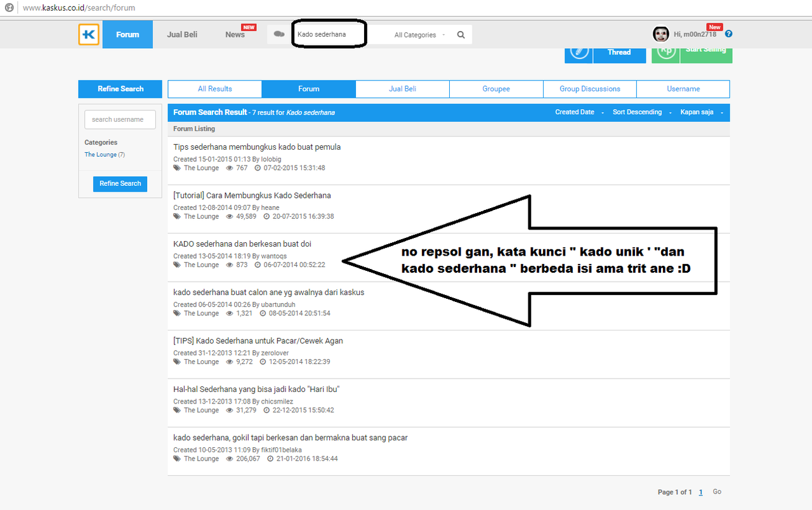Switch to the Groupee tab
The image size is (812, 510).
pyautogui.click(x=496, y=89)
